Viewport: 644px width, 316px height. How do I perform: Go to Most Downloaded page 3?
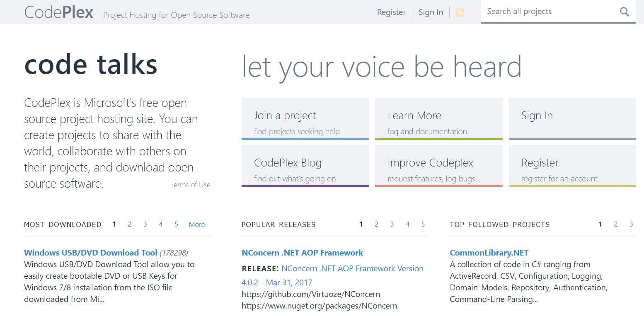(145, 224)
